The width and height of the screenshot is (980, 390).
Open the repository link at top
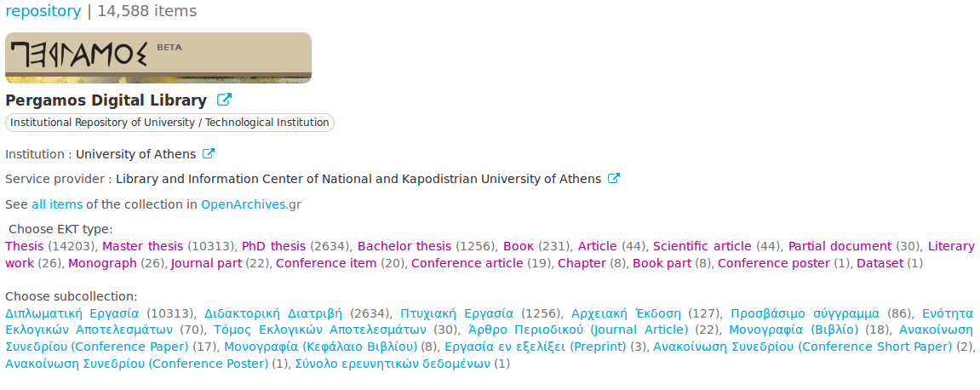click(x=43, y=11)
